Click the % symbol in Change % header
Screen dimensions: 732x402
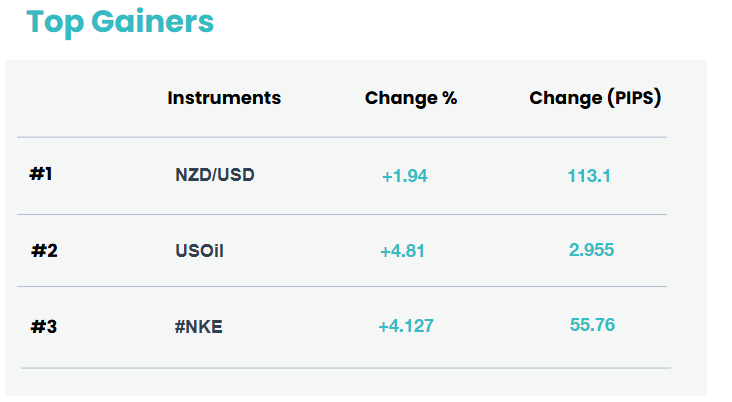[450, 98]
